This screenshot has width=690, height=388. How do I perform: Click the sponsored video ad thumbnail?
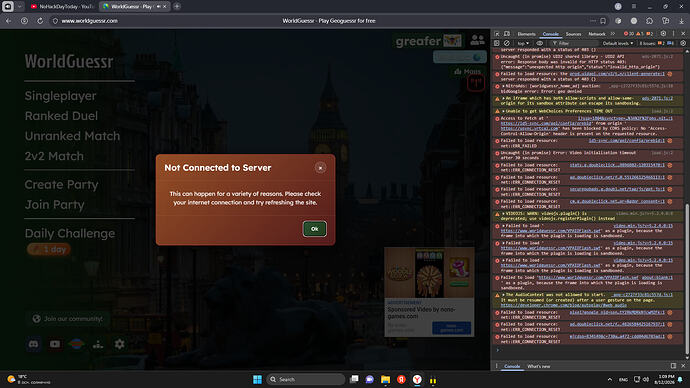point(429,273)
